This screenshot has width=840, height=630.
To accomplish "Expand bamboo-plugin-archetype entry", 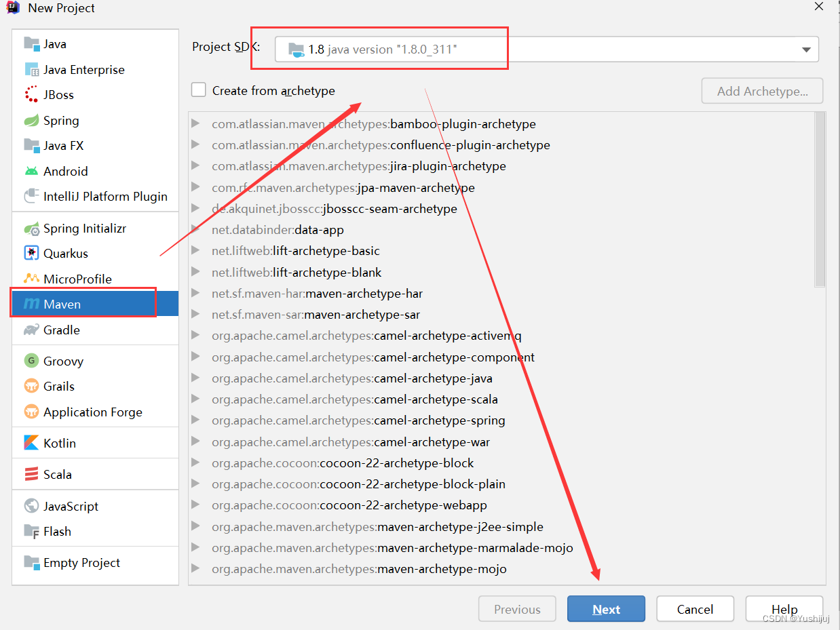I will pyautogui.click(x=195, y=123).
